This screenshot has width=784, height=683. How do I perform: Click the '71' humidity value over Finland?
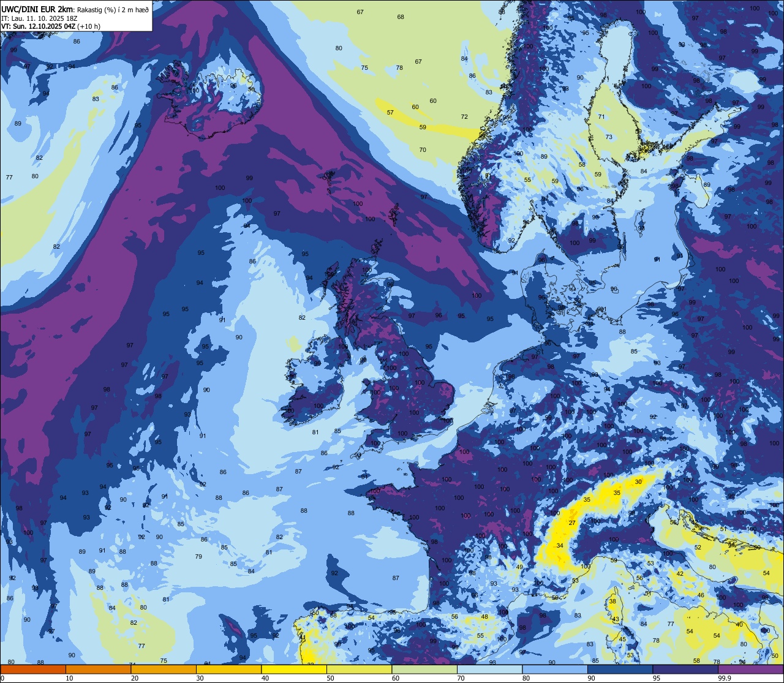pos(601,116)
